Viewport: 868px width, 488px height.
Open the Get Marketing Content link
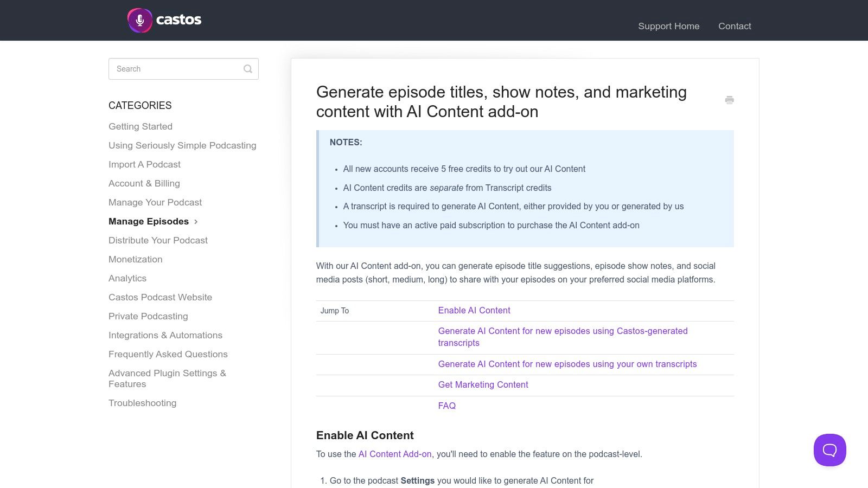point(483,384)
